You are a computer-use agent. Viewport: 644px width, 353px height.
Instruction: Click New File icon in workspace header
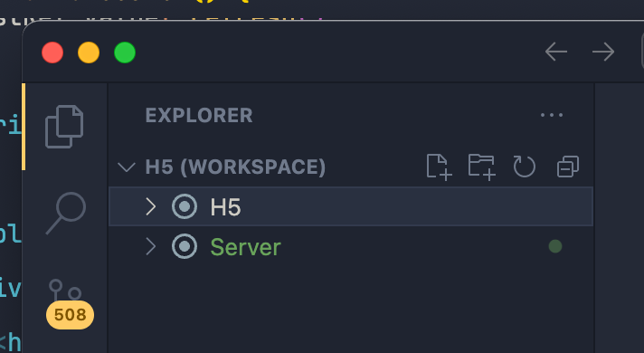[x=439, y=167]
